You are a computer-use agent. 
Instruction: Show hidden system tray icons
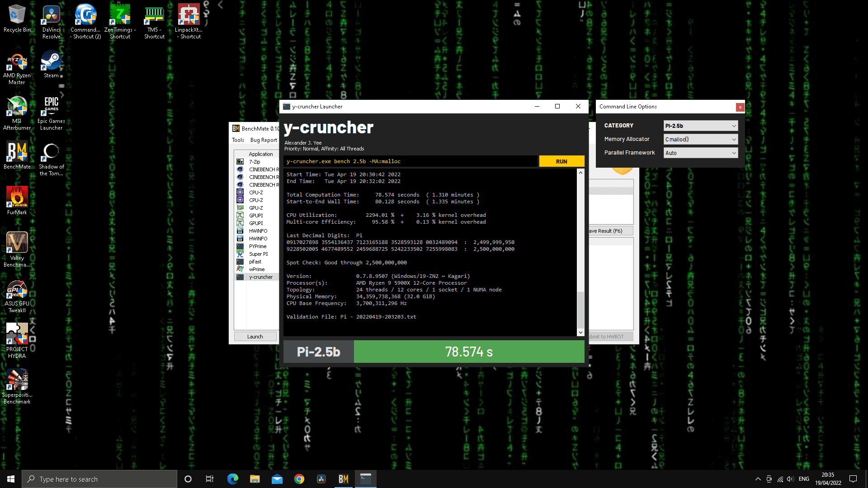pyautogui.click(x=758, y=479)
